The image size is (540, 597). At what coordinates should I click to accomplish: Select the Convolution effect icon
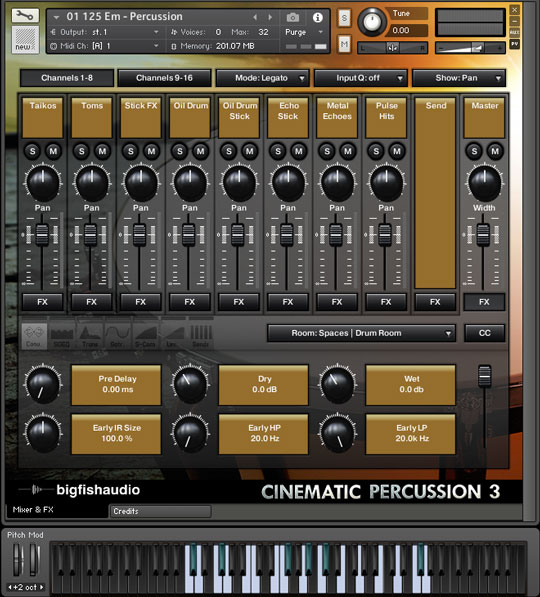coord(34,336)
